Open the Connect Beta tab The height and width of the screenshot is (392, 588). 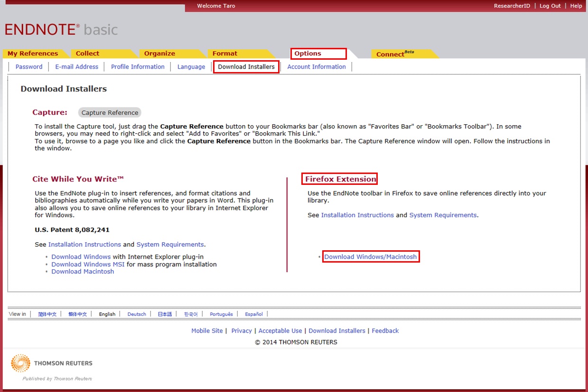click(x=394, y=54)
